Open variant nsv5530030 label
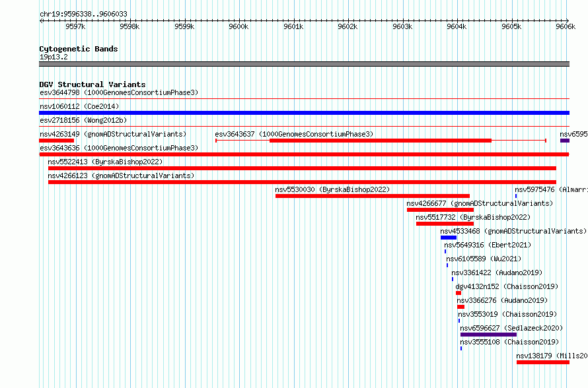 [332, 189]
